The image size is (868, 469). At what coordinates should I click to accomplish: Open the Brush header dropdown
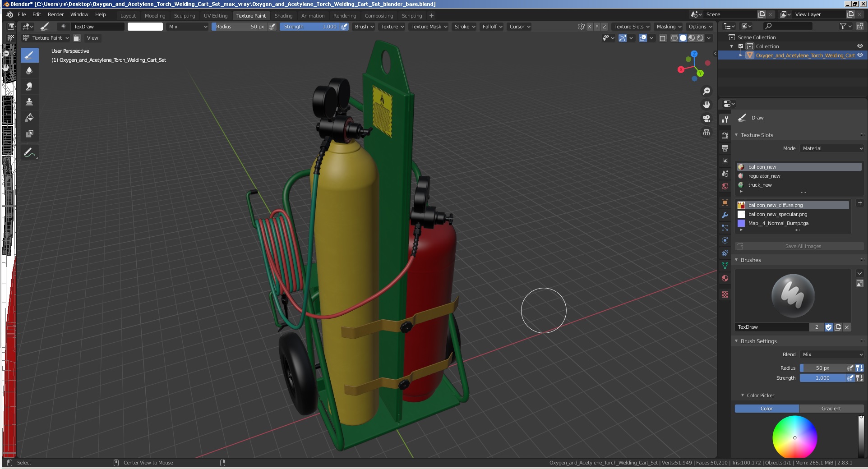364,27
